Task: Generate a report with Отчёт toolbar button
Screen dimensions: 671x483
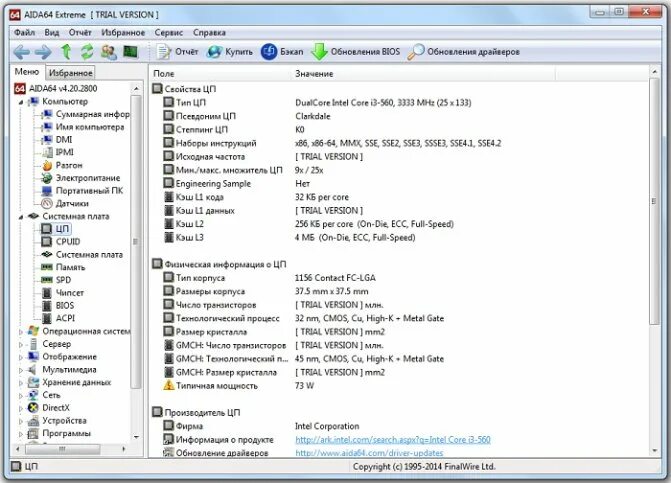Action: click(177, 52)
